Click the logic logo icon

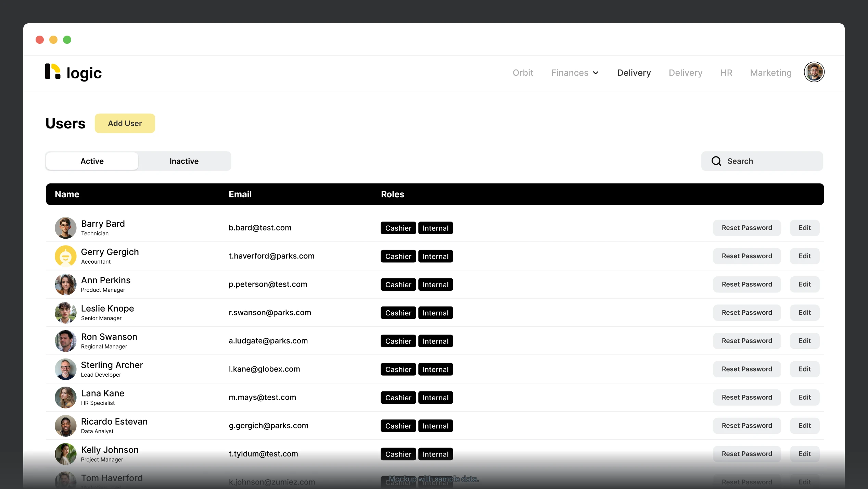(x=53, y=72)
